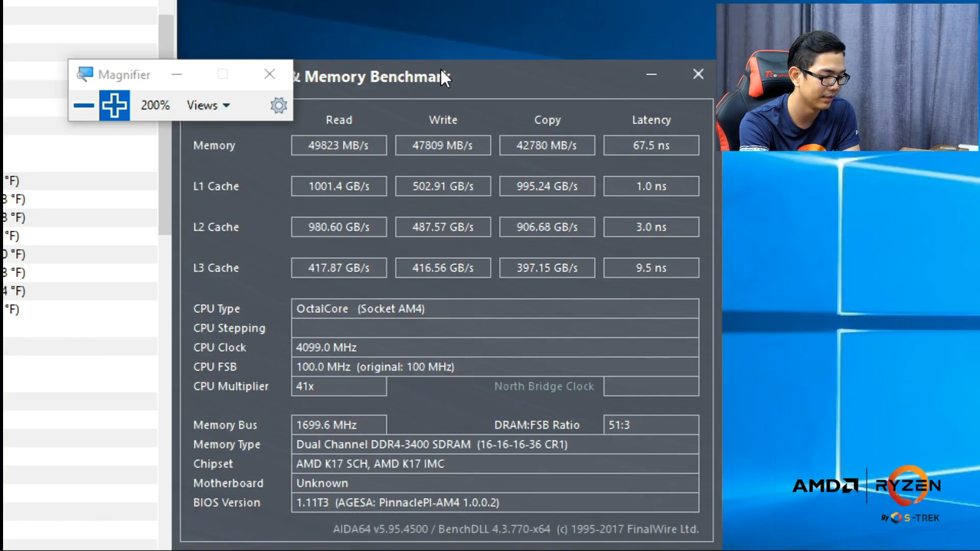Select the BIOS Version field with AGESA PinnaclePI
Screen dimensions: 980x551
[495, 502]
